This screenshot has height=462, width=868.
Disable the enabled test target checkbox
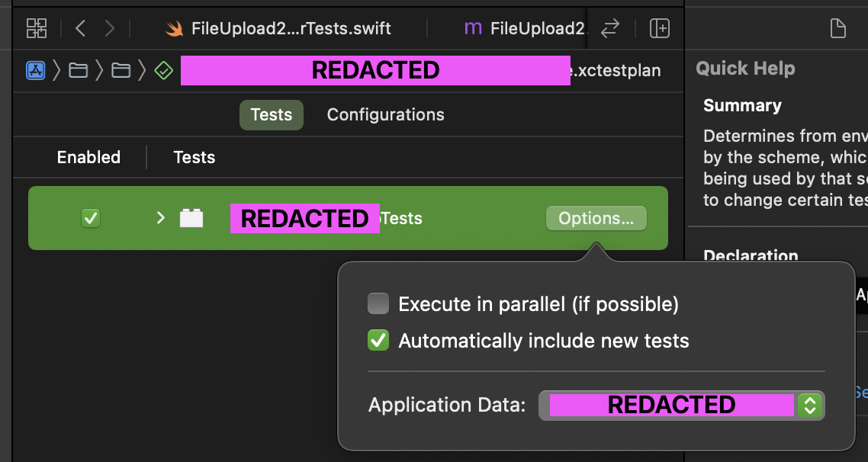tap(91, 218)
